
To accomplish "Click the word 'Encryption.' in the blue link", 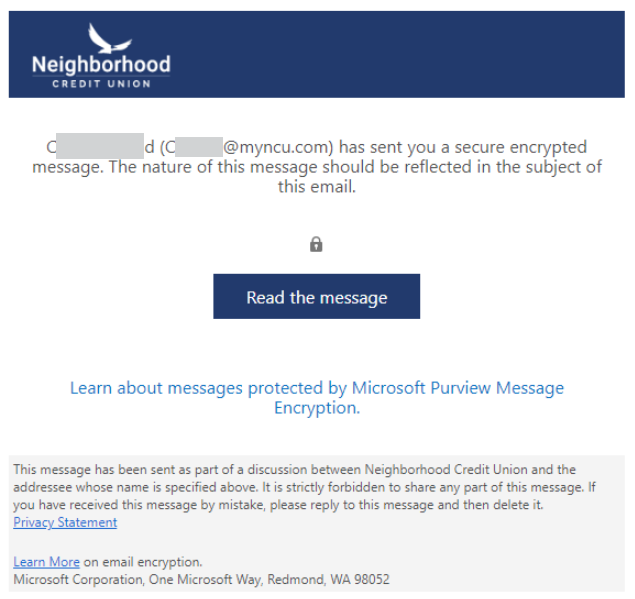I will pyautogui.click(x=317, y=408).
